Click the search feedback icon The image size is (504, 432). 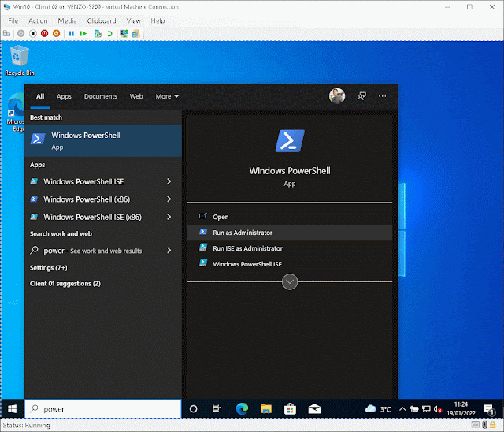(x=361, y=96)
